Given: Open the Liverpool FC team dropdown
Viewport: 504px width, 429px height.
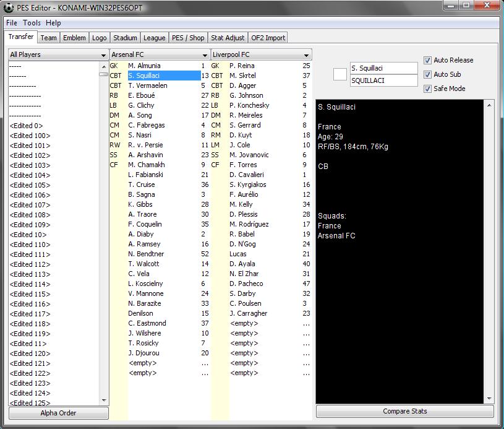Looking at the screenshot, I should click(261, 54).
